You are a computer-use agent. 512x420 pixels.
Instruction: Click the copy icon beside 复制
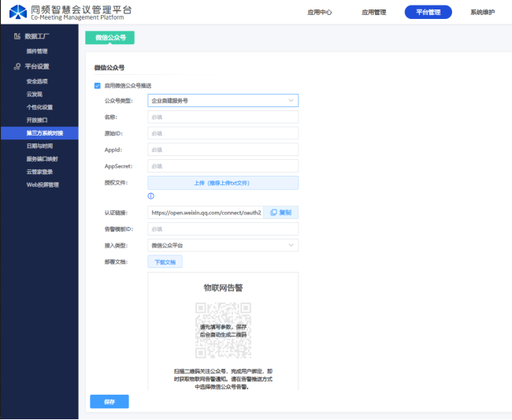pyautogui.click(x=273, y=213)
